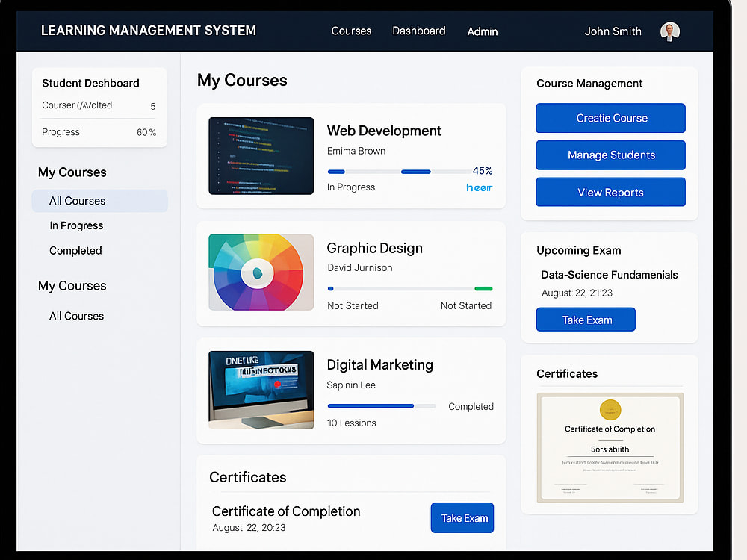Click the right-side Not Started label

(466, 305)
